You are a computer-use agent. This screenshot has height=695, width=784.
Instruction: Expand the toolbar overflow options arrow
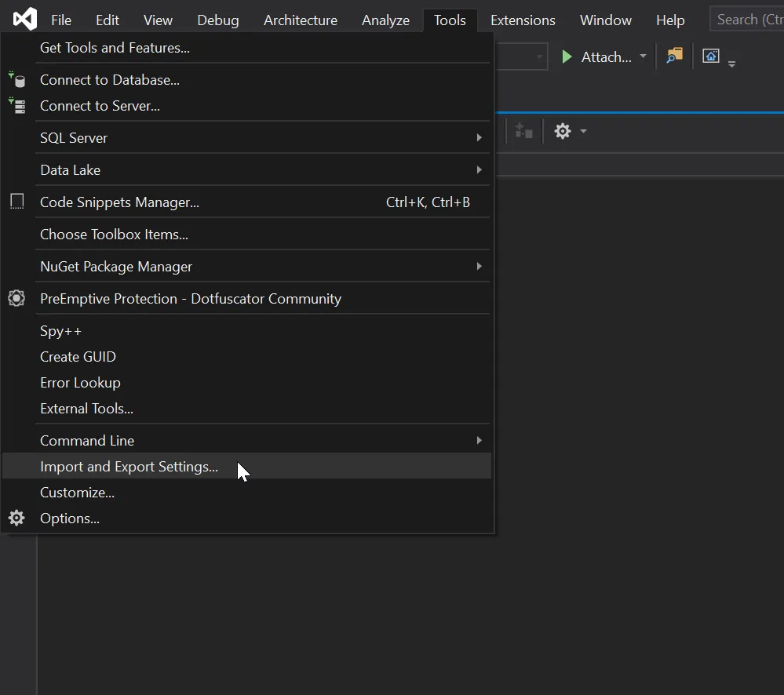click(731, 64)
